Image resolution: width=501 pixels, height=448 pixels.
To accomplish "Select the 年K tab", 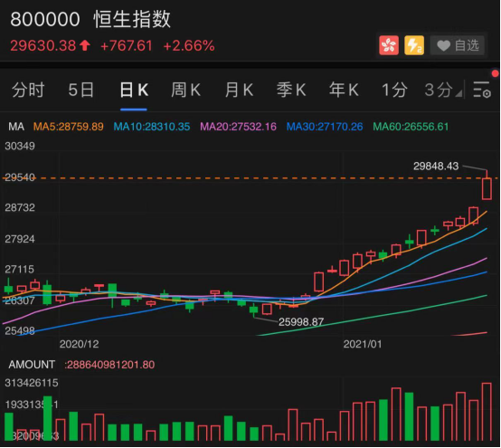I will 344,90.
